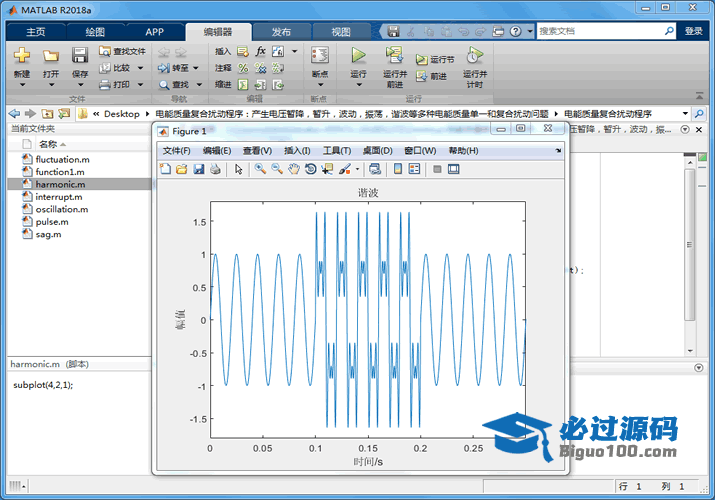The width and height of the screenshot is (715, 500).
Task: Click the editor vertical scrollbar thumb
Action: pyautogui.click(x=689, y=245)
